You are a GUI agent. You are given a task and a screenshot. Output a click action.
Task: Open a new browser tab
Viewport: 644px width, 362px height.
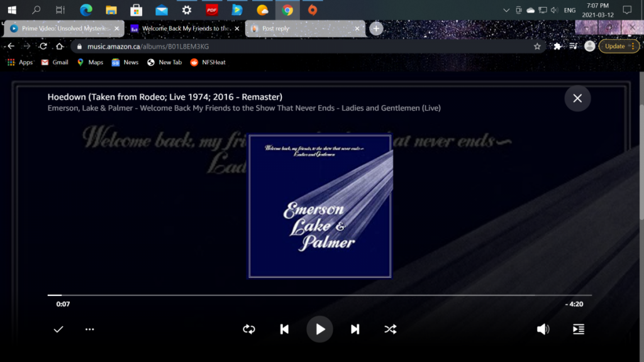tap(376, 28)
